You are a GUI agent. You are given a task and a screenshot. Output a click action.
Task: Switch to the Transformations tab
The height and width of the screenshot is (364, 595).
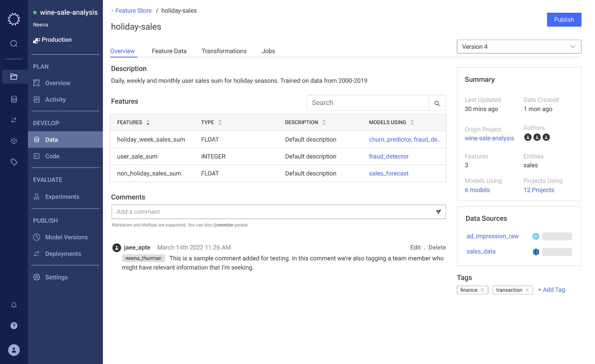pyautogui.click(x=224, y=51)
